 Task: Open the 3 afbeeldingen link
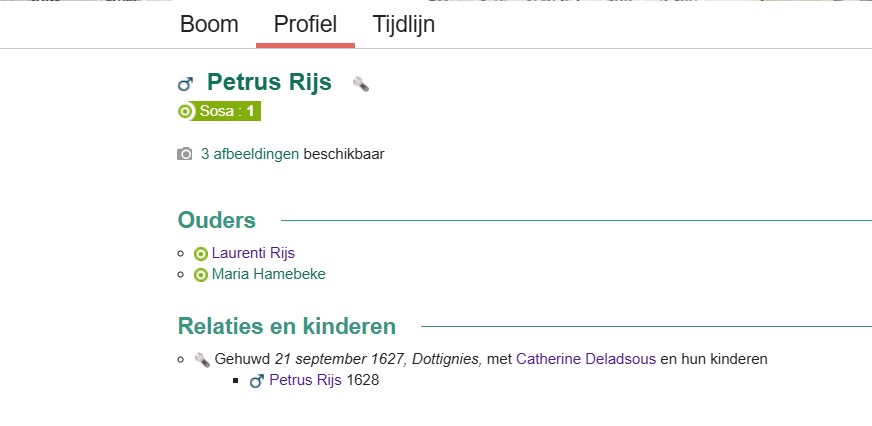coord(250,154)
